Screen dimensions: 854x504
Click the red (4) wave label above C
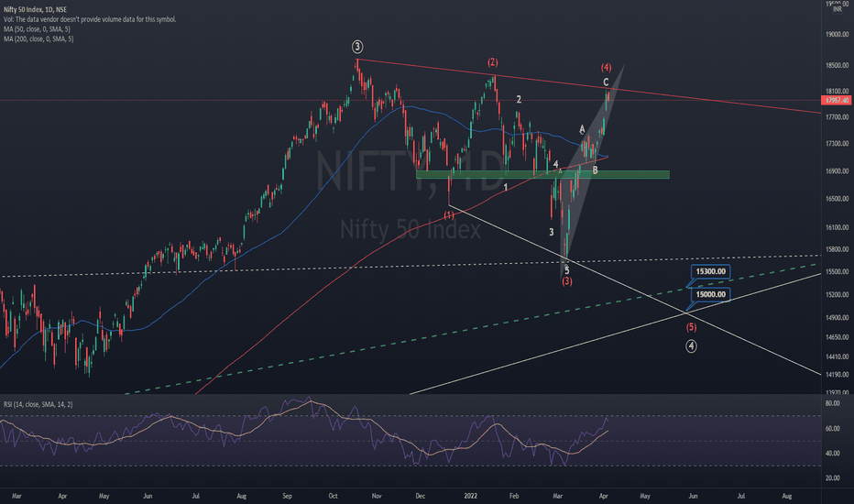(x=607, y=68)
